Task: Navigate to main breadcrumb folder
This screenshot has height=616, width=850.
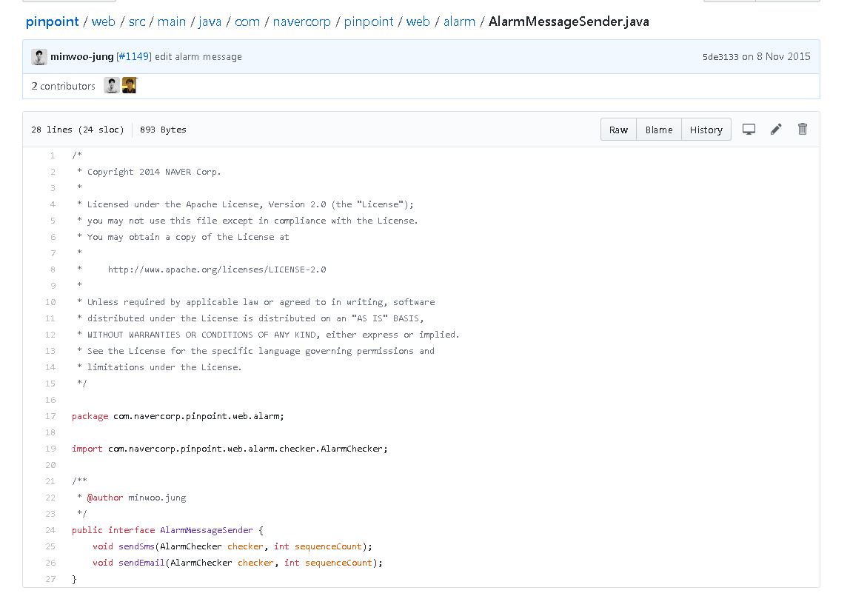Action: pos(172,21)
